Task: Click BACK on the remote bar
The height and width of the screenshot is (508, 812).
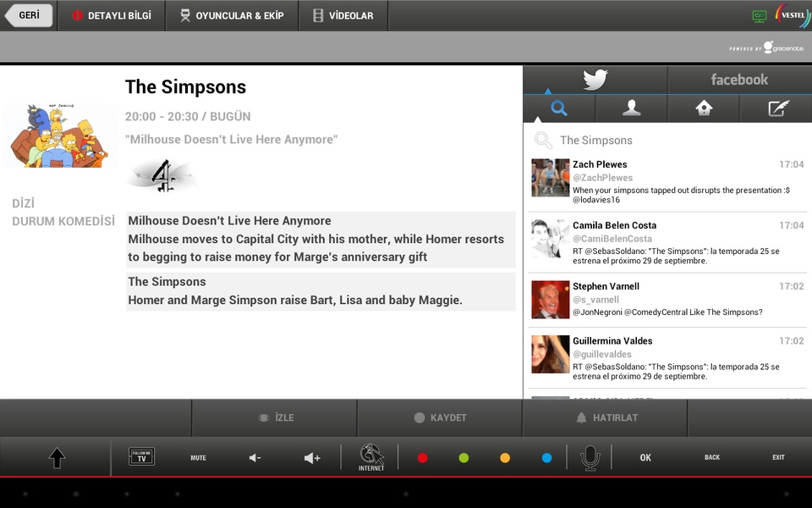Action: tap(712, 457)
